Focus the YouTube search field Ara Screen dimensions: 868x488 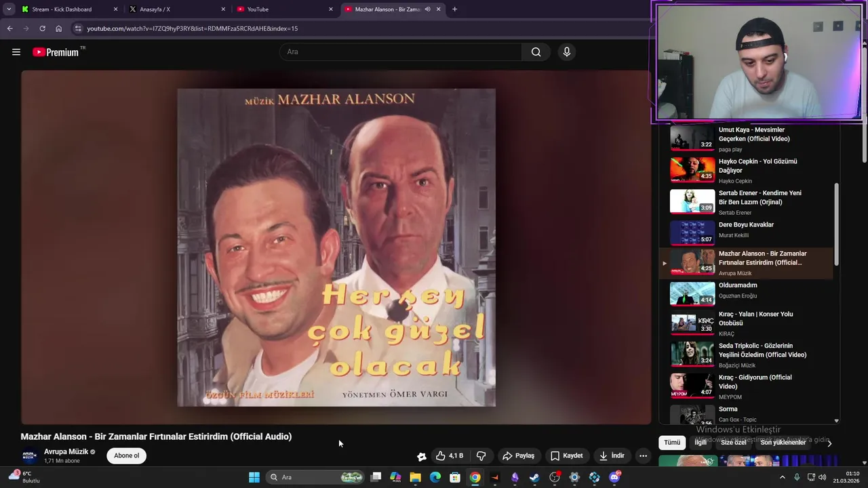click(400, 52)
